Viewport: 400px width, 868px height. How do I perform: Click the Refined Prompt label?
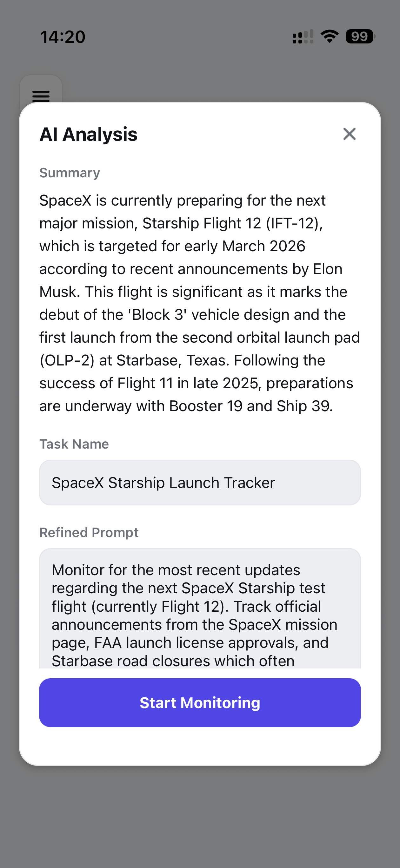[x=89, y=532]
